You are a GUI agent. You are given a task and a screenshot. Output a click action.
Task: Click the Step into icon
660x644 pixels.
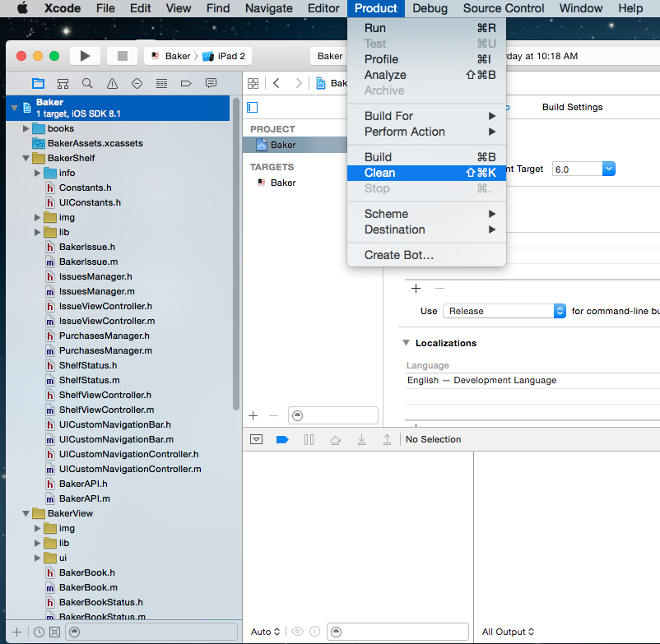coord(361,439)
